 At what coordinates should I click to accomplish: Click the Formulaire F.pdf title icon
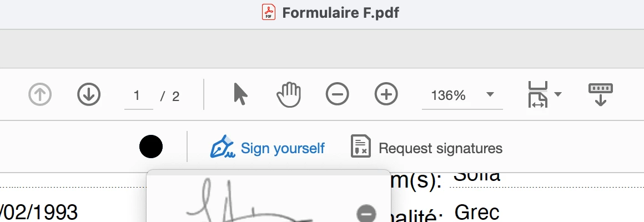coord(269,12)
